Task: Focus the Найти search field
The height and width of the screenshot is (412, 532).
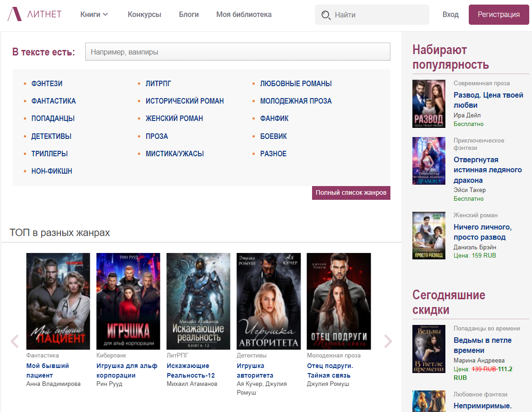Action: 372,15
